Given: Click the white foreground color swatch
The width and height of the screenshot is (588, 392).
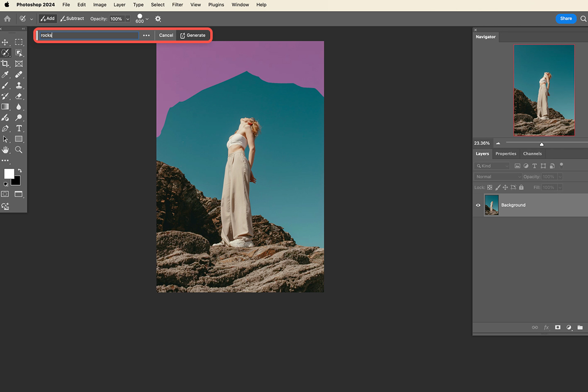Looking at the screenshot, I should click(x=9, y=174).
